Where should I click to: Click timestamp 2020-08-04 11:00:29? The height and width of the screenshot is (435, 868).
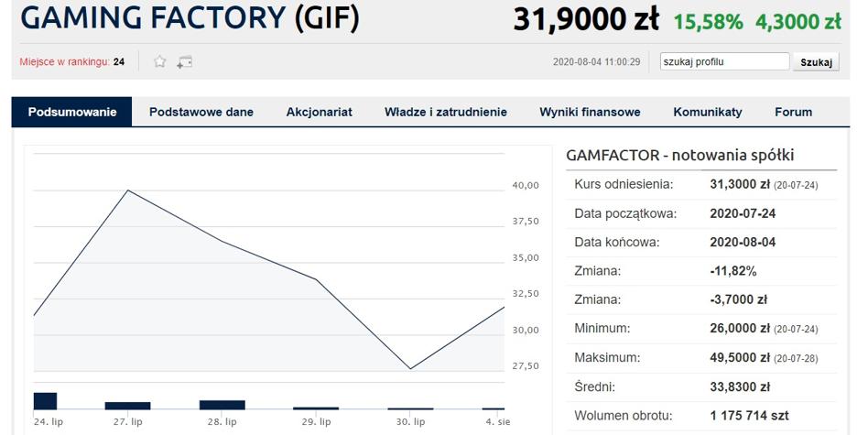coord(596,62)
